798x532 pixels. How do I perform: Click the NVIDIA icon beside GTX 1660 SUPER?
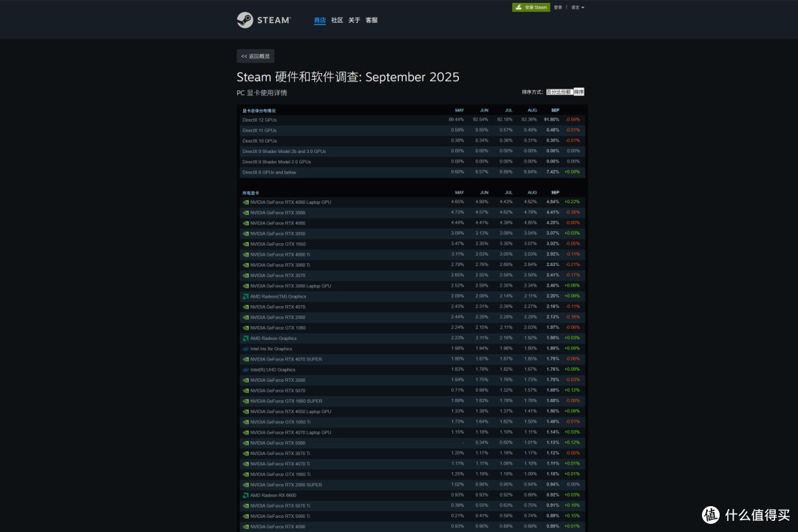[x=246, y=401]
